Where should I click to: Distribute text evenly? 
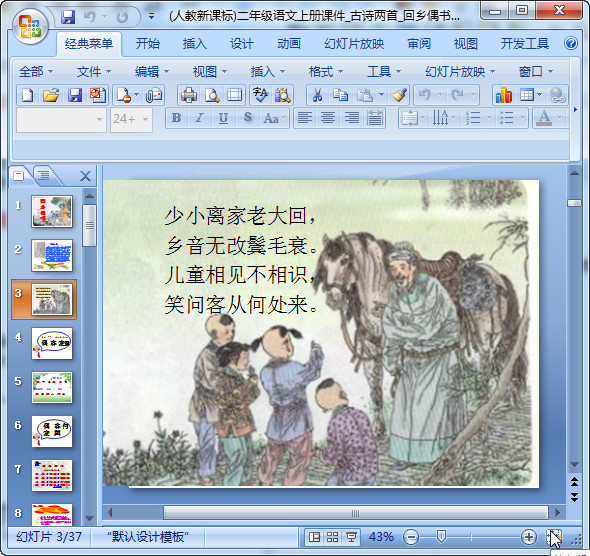(x=375, y=118)
